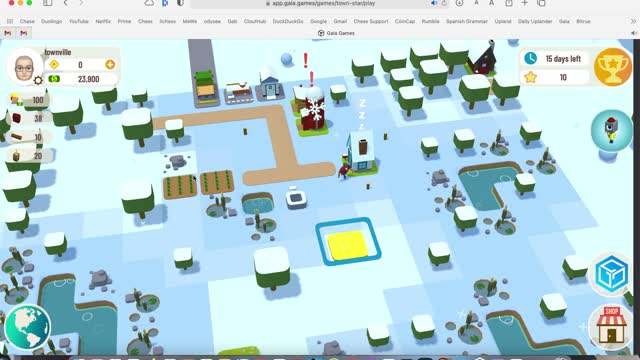Open settings gear beside the avatar
This screenshot has width=640, height=360.
click(38, 80)
